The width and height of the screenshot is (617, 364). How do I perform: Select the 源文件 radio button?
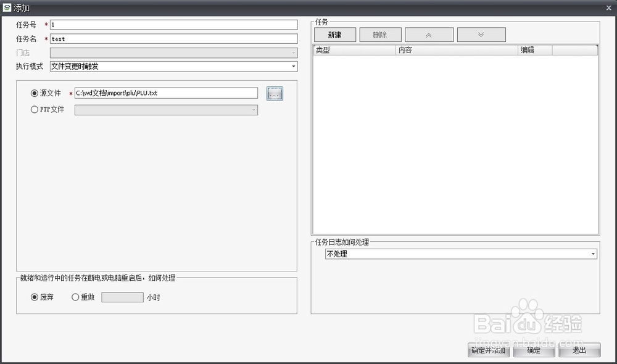[34, 93]
